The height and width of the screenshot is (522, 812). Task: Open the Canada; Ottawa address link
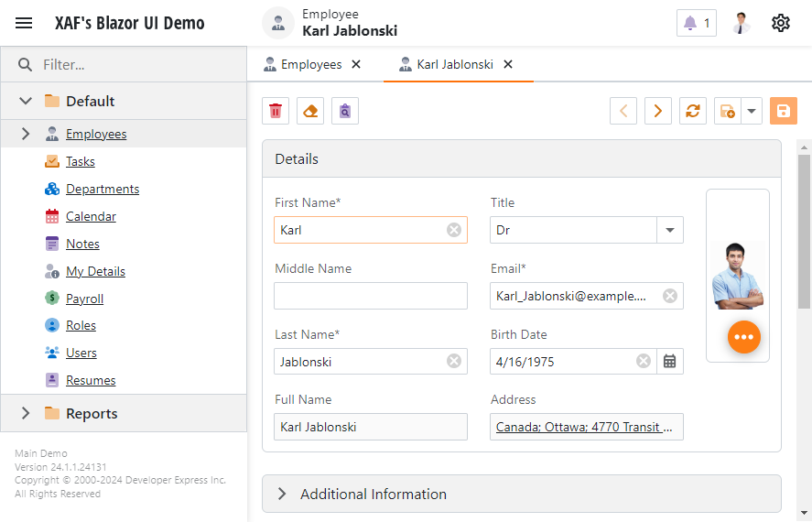[x=584, y=428]
